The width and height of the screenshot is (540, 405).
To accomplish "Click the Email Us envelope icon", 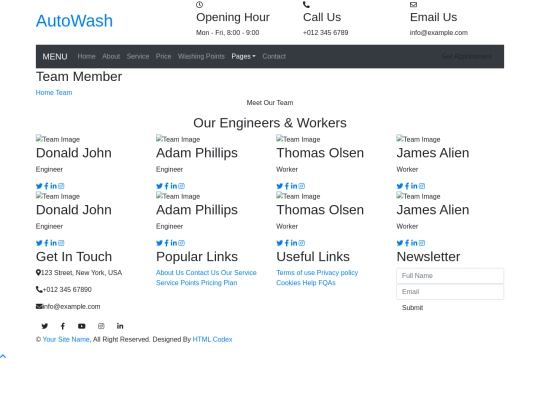I will [413, 5].
